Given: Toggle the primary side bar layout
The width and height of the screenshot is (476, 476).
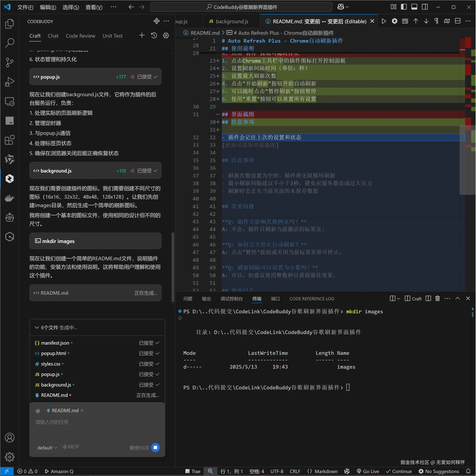Looking at the screenshot, I should coord(404,7).
